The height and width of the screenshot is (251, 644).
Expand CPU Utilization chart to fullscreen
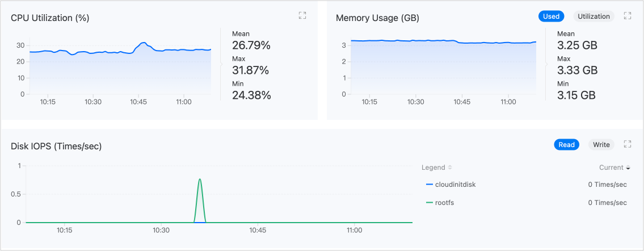(302, 16)
